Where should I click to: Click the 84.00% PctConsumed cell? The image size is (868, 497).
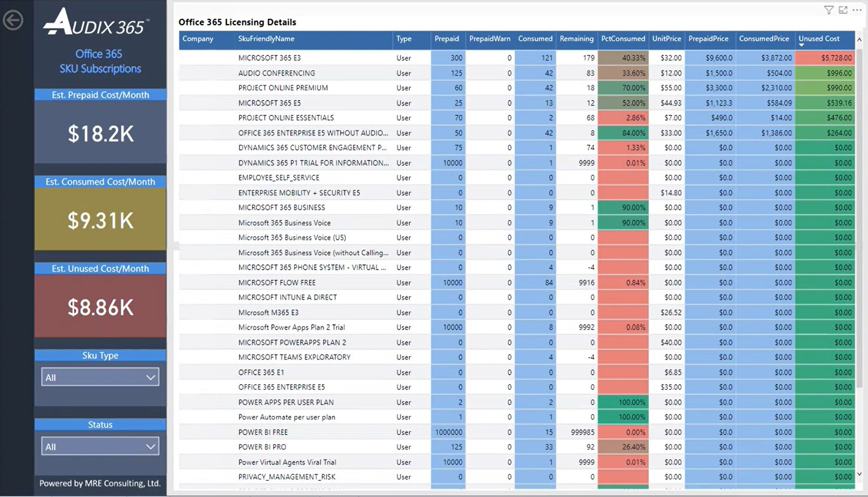623,133
